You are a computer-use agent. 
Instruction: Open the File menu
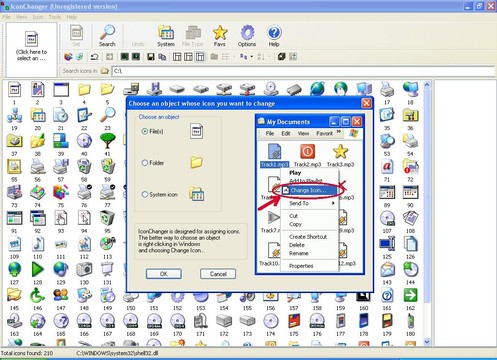click(x=6, y=17)
